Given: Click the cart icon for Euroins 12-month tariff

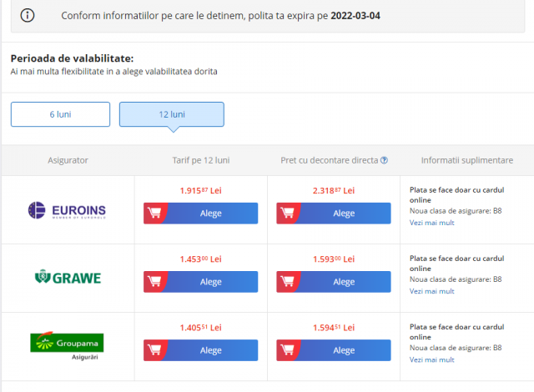Looking at the screenshot, I should (x=154, y=214).
